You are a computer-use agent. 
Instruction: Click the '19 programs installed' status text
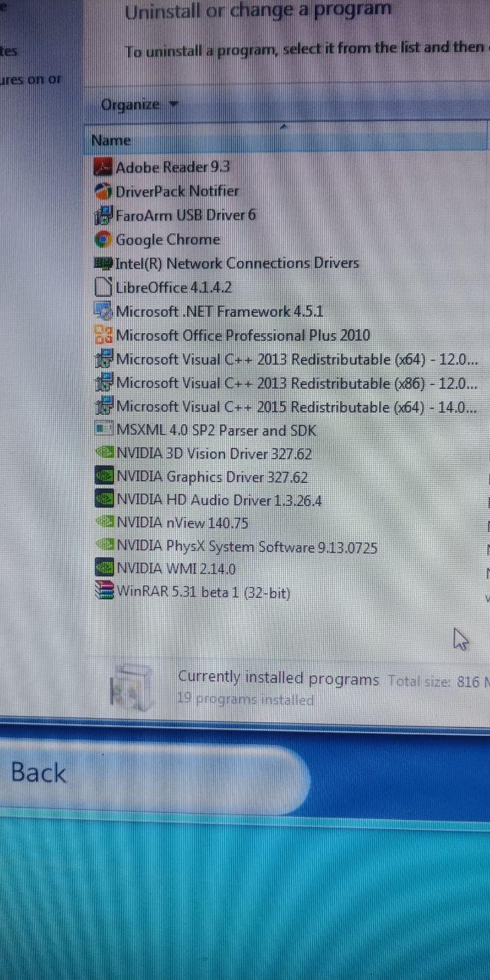click(x=245, y=700)
